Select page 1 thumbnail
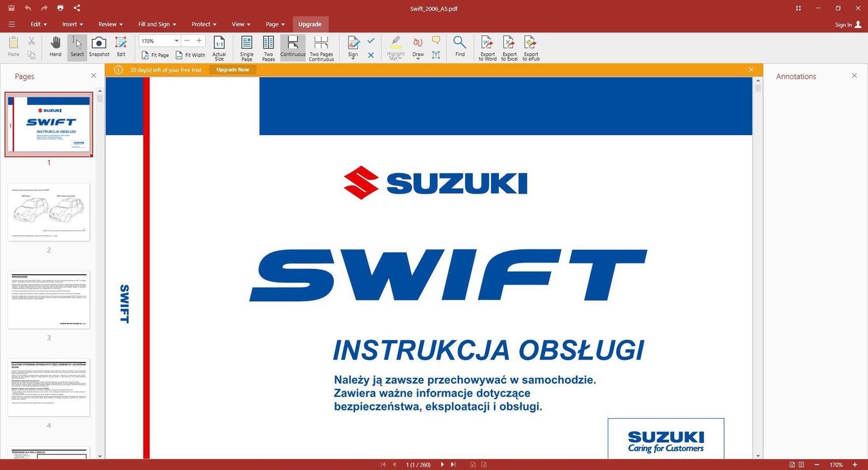The height and width of the screenshot is (470, 868). point(49,124)
